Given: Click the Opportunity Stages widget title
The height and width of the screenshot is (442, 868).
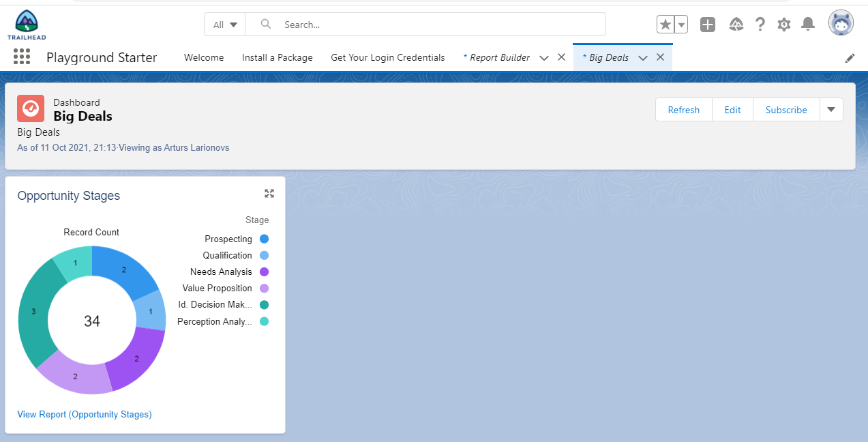Looking at the screenshot, I should pos(68,196).
